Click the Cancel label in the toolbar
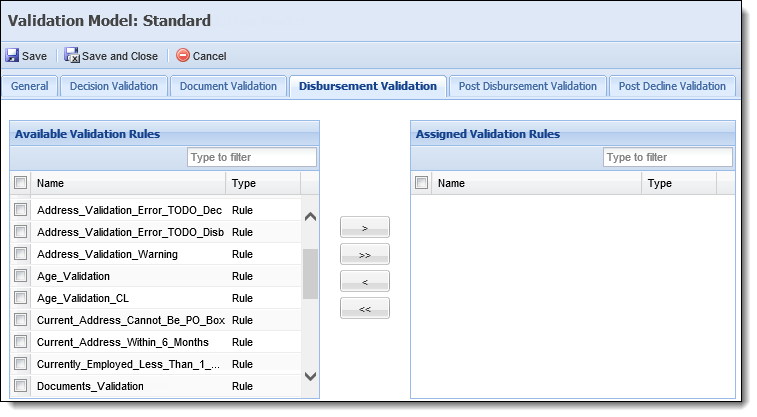This screenshot has height=417, width=757. point(210,56)
